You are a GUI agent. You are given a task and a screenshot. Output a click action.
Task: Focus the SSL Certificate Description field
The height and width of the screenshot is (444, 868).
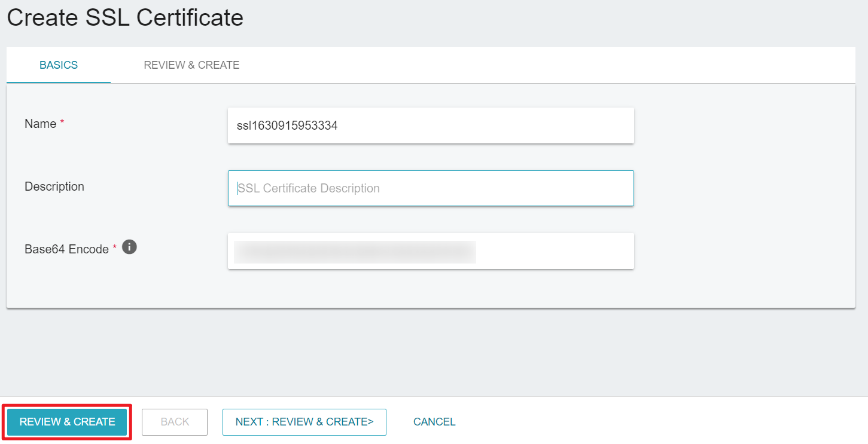[x=431, y=188]
